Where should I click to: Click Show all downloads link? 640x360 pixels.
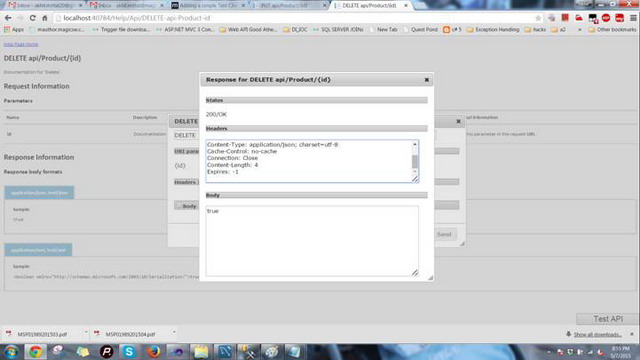coord(598,334)
